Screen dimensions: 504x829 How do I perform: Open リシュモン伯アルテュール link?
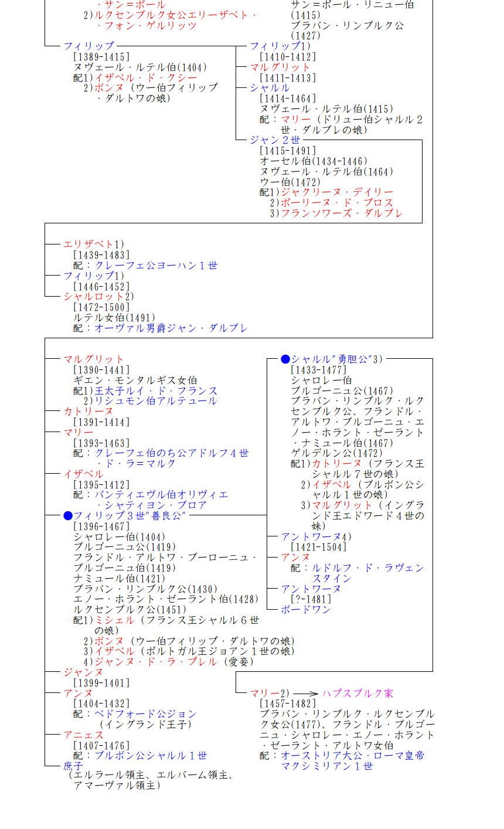(x=156, y=401)
